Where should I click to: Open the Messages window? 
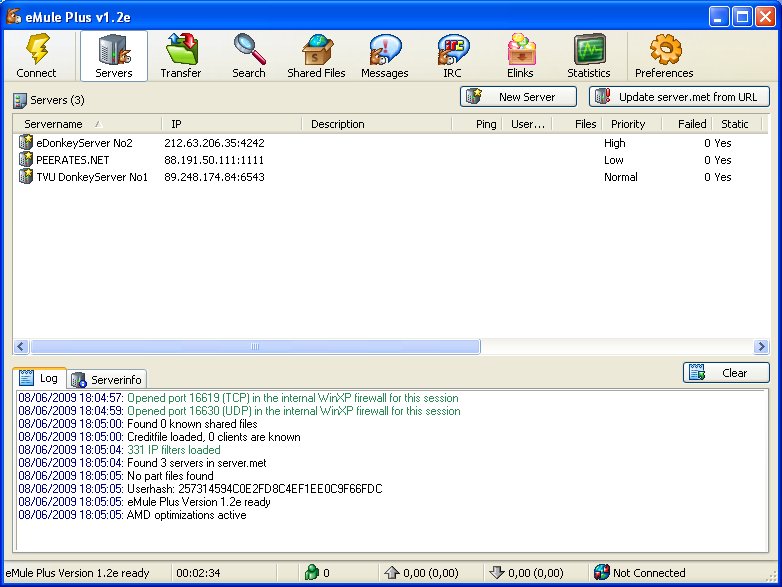(x=385, y=56)
